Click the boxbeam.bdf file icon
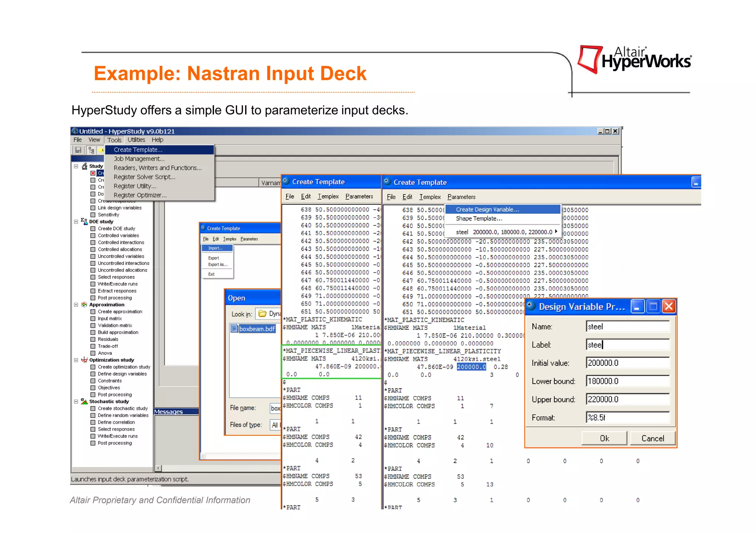This screenshot has width=756, height=534. pos(234,328)
